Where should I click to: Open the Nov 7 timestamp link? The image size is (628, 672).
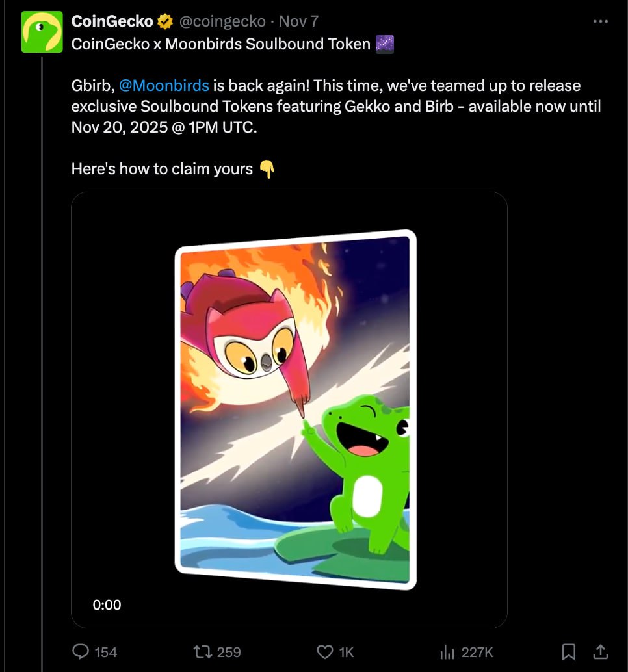(298, 21)
